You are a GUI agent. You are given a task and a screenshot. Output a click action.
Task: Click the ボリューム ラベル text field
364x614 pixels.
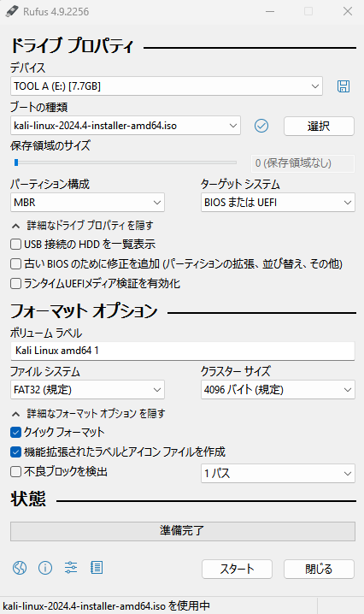pyautogui.click(x=182, y=351)
